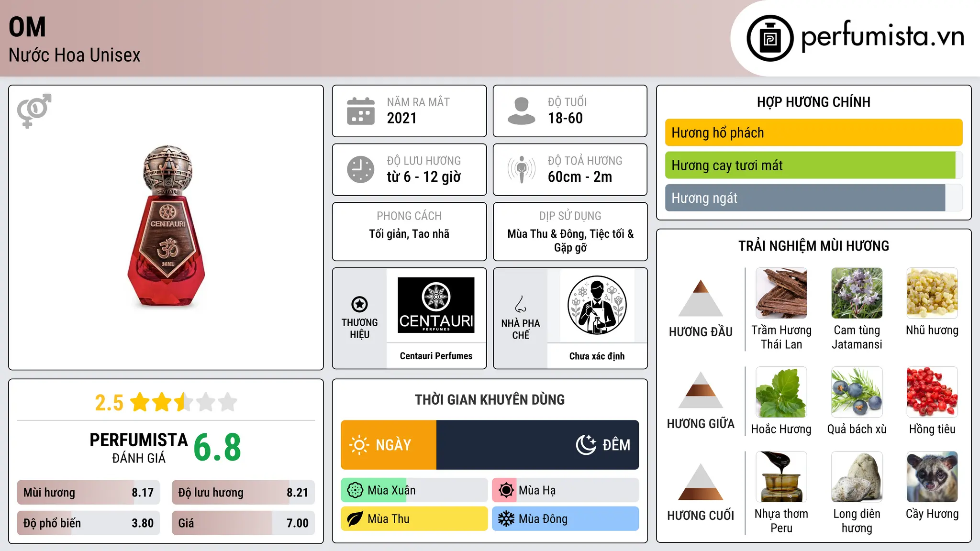Click the nose icon above Nhà pha chế
This screenshot has width=980, height=551.
coord(521,304)
